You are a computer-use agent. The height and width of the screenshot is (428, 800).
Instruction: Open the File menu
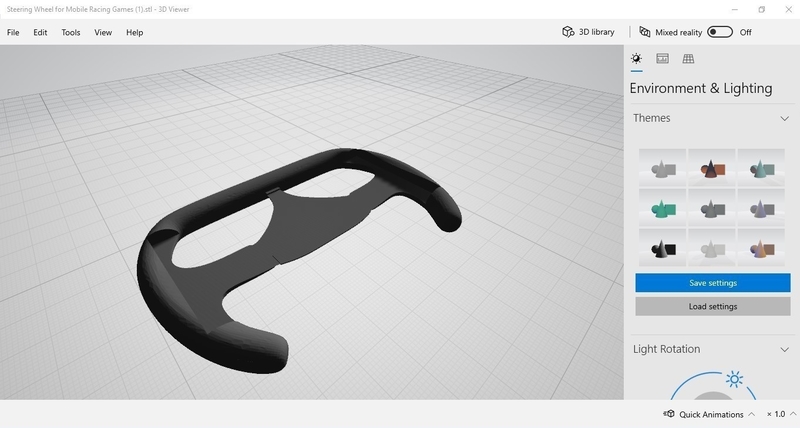pyautogui.click(x=13, y=32)
